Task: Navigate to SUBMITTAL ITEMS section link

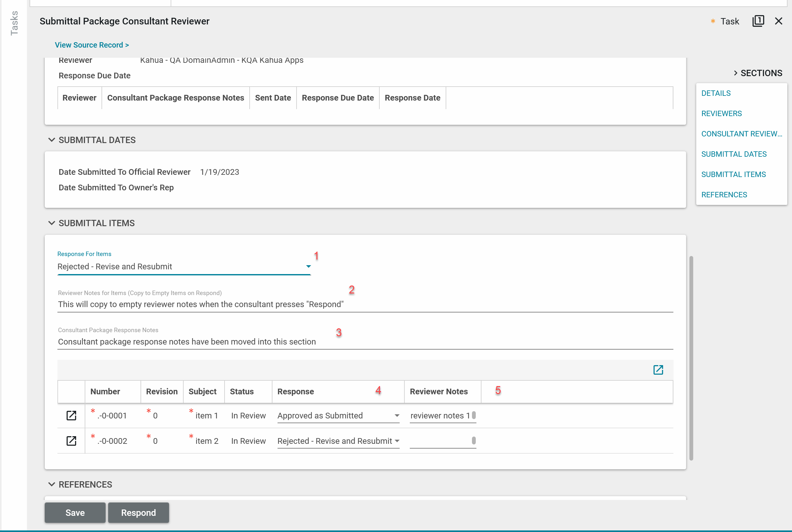Action: 733,174
